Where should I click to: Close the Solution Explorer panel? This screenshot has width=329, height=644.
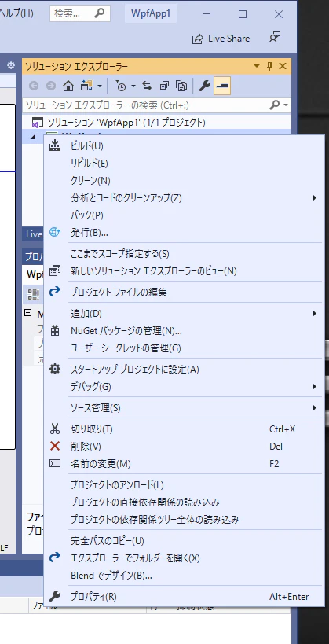283,66
